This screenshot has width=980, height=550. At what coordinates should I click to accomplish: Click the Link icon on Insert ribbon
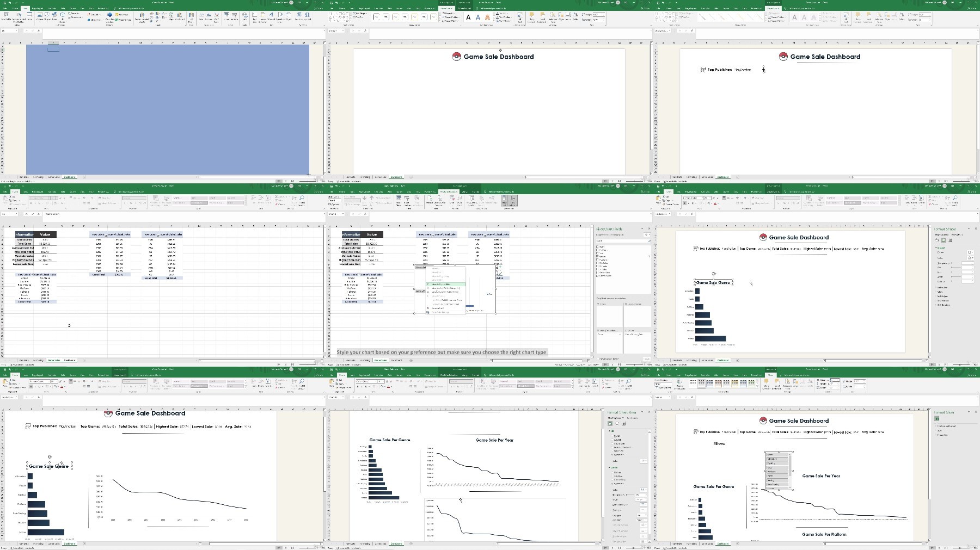point(244,16)
